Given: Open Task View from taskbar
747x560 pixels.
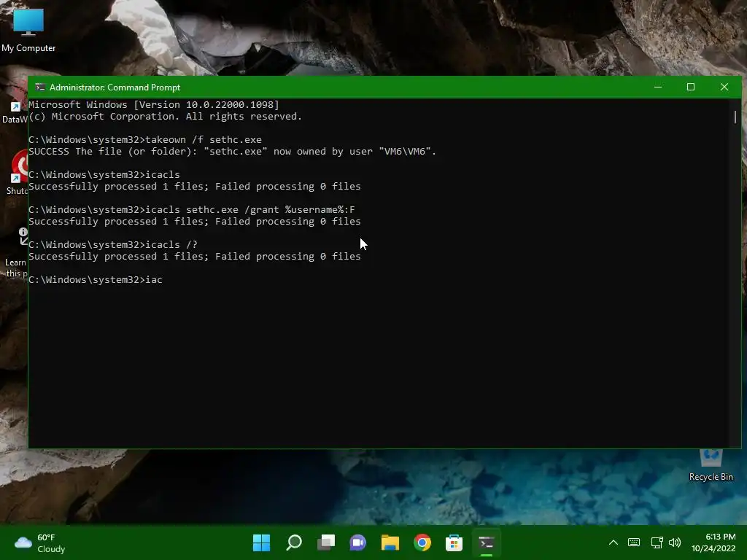Looking at the screenshot, I should [x=326, y=542].
